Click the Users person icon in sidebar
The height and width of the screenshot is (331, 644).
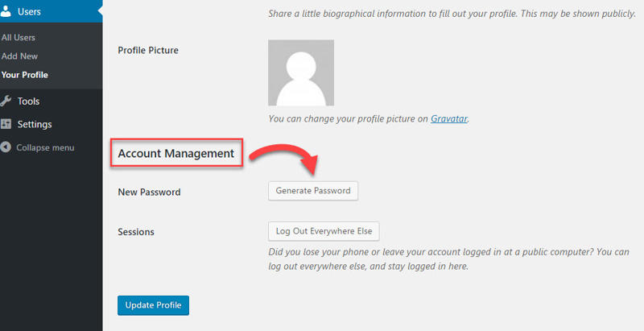[6, 12]
